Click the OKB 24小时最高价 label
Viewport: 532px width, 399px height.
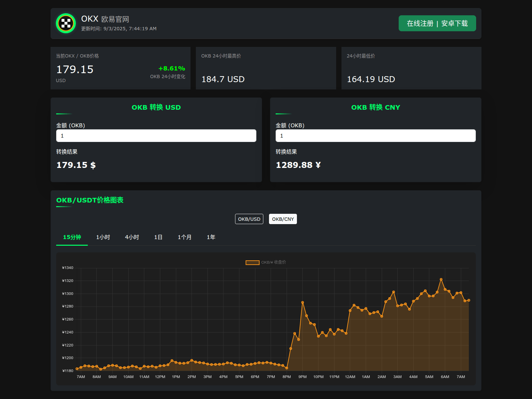[221, 56]
